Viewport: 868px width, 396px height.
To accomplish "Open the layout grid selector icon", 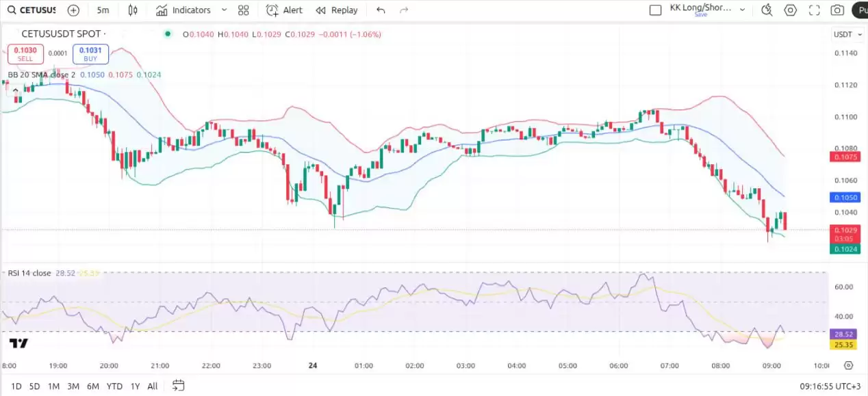I will 243,10.
